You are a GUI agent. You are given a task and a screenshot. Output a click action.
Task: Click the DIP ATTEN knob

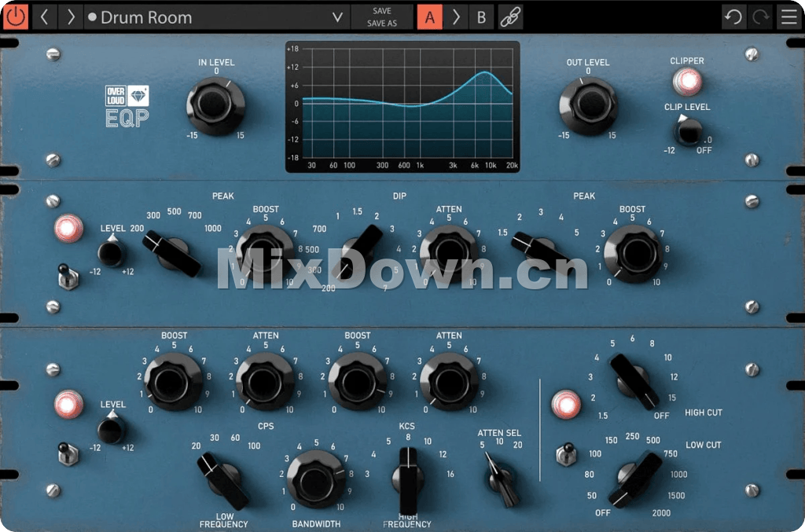pos(449,254)
